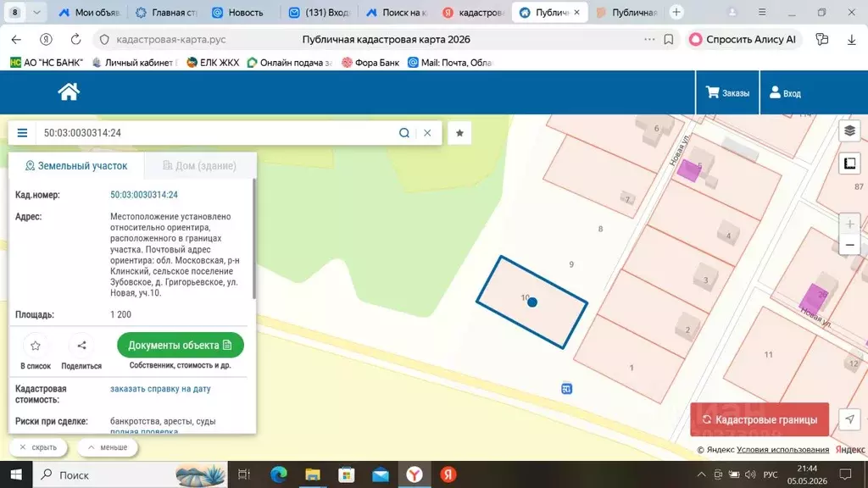Image resolution: width=868 pixels, height=488 pixels.
Task: Zoom in the map with plus
Action: (x=849, y=224)
